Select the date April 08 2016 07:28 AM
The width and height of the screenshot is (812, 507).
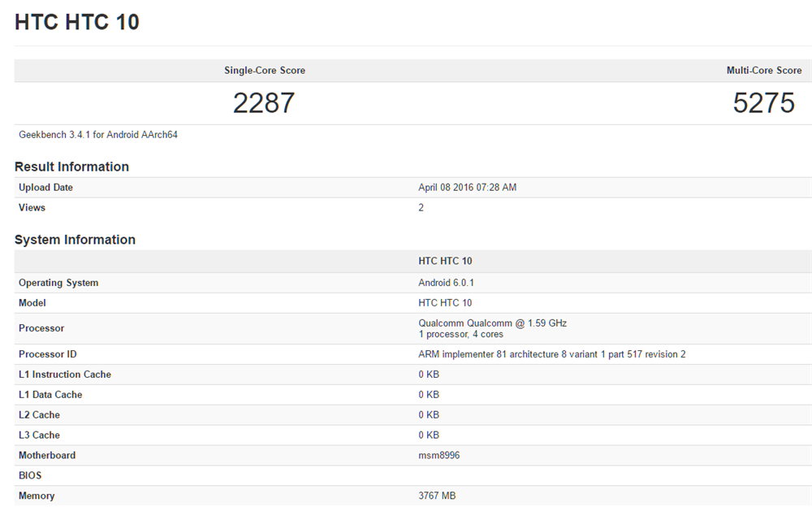pos(468,188)
